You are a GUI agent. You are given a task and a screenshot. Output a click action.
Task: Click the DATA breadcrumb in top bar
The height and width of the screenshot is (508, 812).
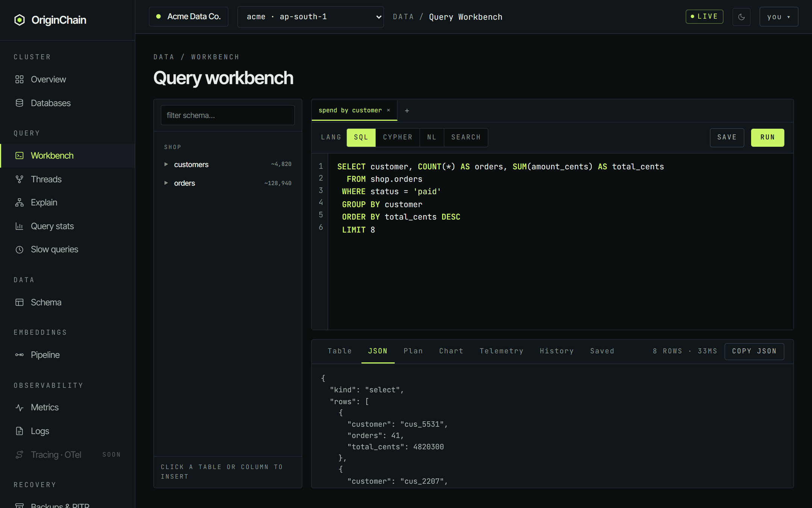click(x=403, y=17)
